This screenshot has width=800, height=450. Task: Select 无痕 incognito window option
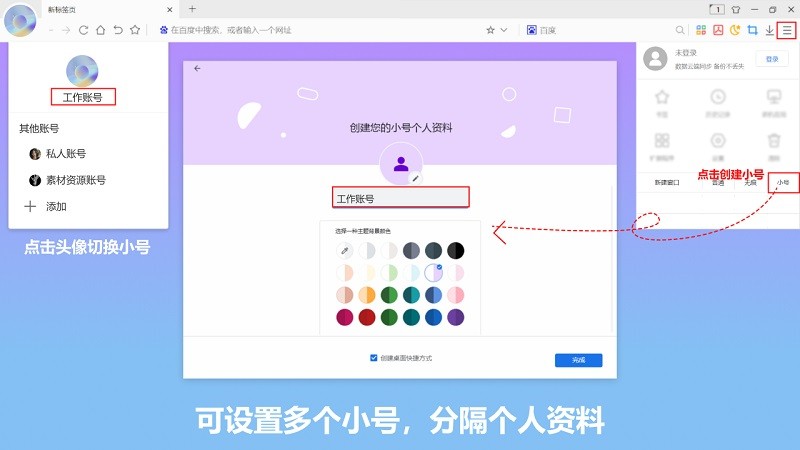750,183
